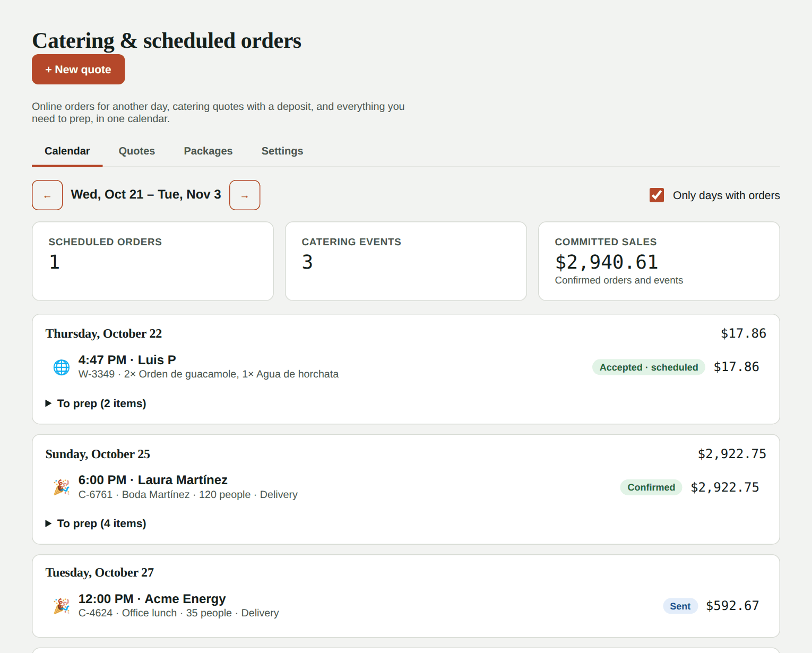Image resolution: width=812 pixels, height=653 pixels.
Task: Open the Packages tab
Action: click(208, 151)
